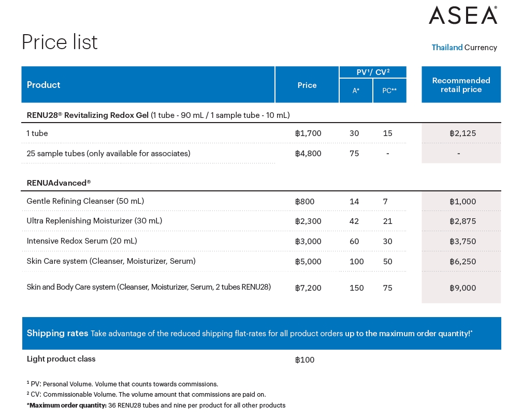
Task: Click 'Gentle Refining Cleanser (50 mL)'
Action: [x=85, y=201]
